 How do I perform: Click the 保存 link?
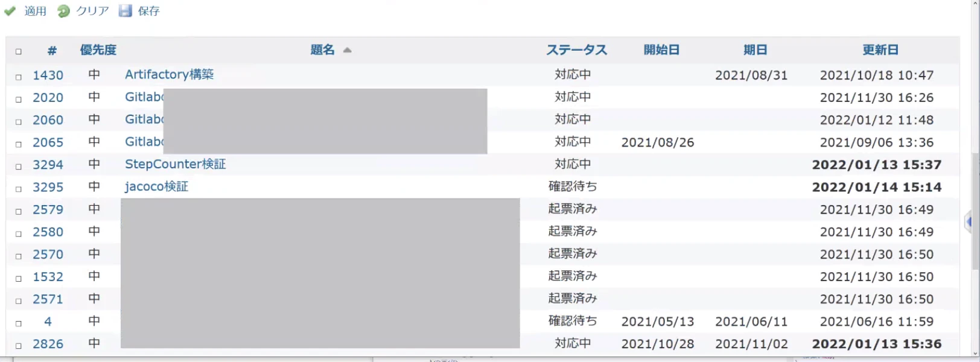tap(148, 11)
